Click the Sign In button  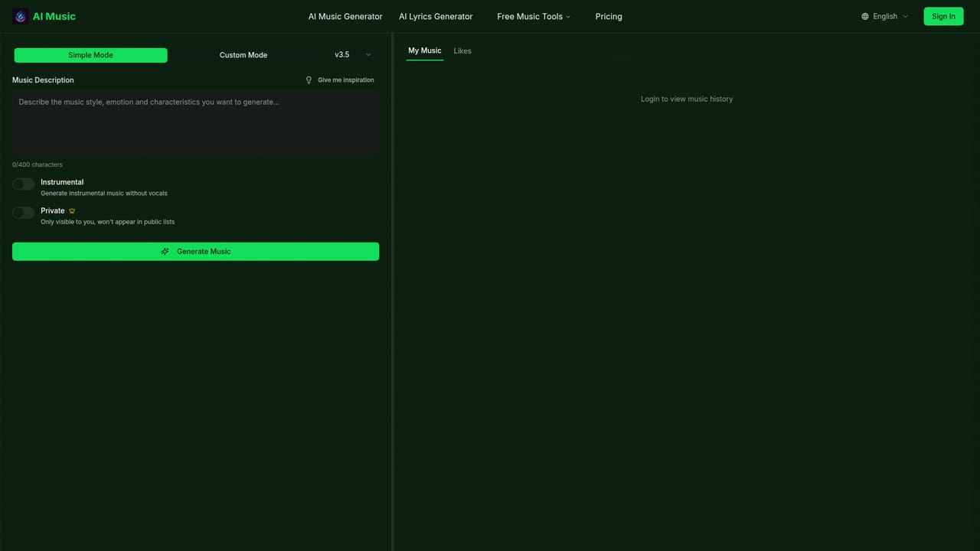943,16
